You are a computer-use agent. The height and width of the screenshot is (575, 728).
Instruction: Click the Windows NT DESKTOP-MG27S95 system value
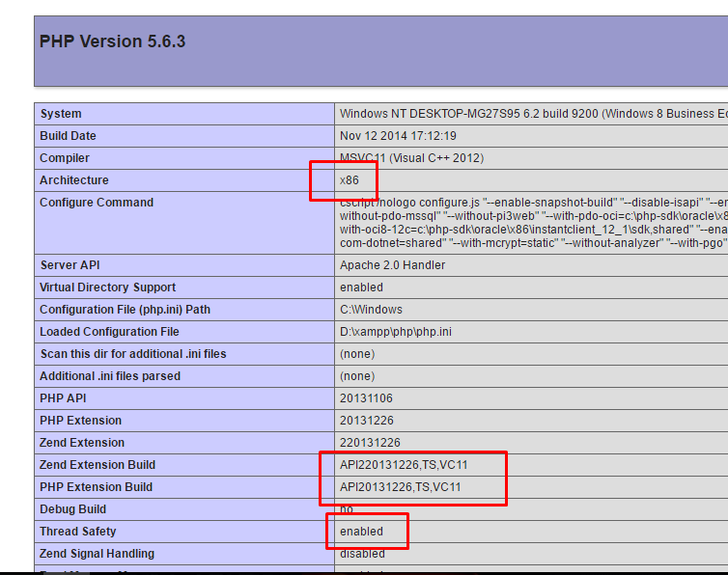(x=534, y=114)
